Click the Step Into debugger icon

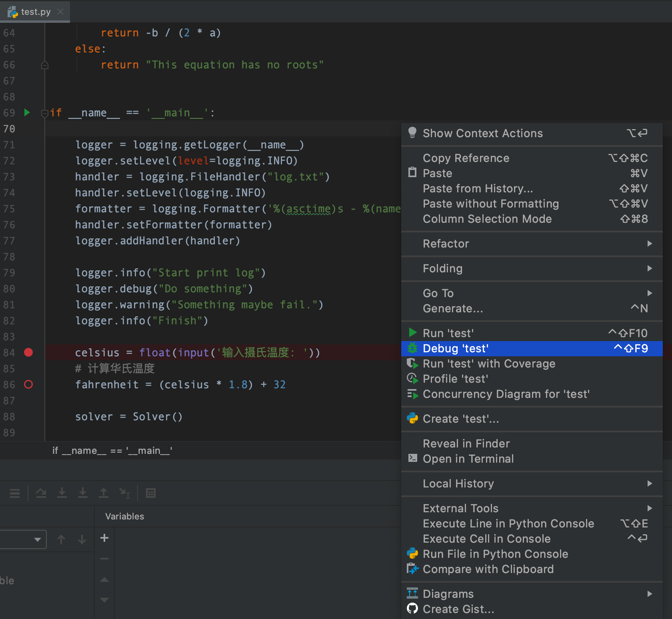click(x=62, y=493)
